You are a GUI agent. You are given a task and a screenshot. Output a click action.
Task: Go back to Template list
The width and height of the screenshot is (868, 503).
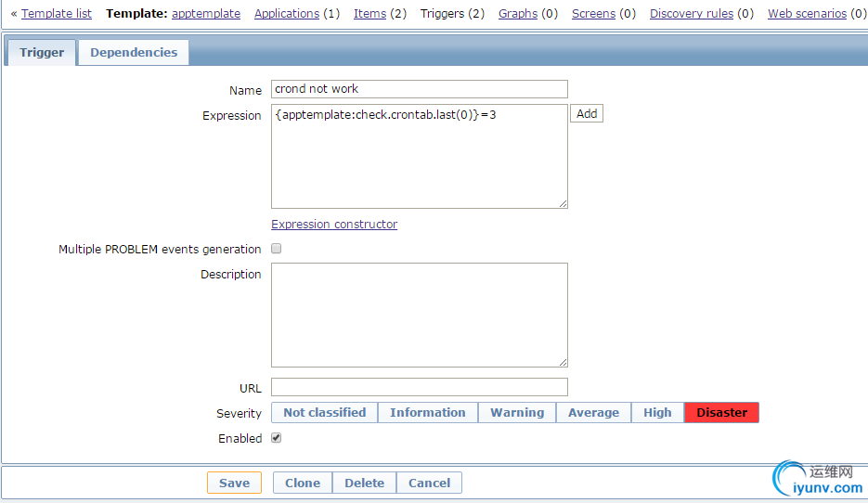(x=57, y=14)
